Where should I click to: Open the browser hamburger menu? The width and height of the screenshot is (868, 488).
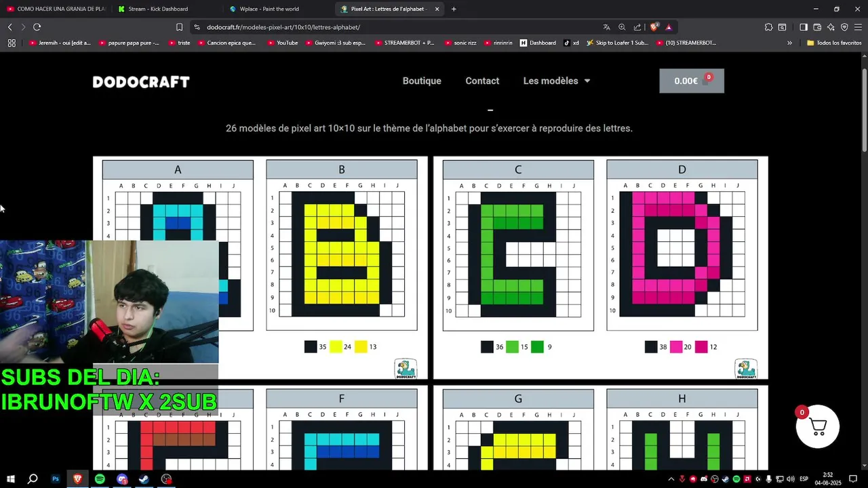tap(858, 27)
